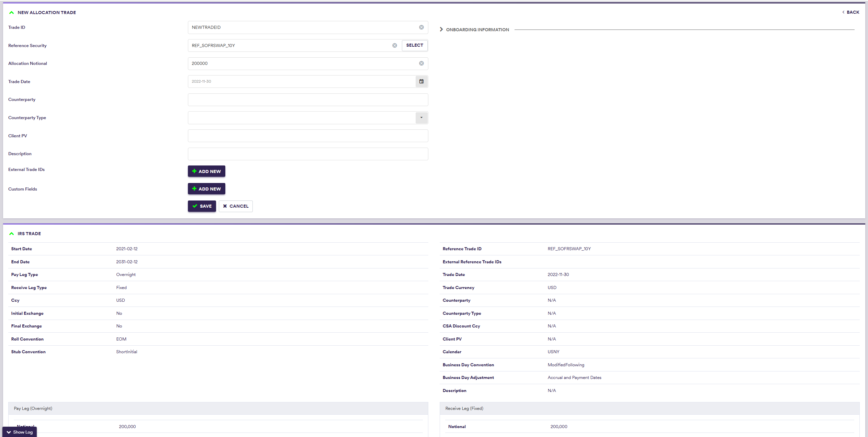Open the Counterparty Type dropdown
The width and height of the screenshot is (868, 437).
coord(421,118)
